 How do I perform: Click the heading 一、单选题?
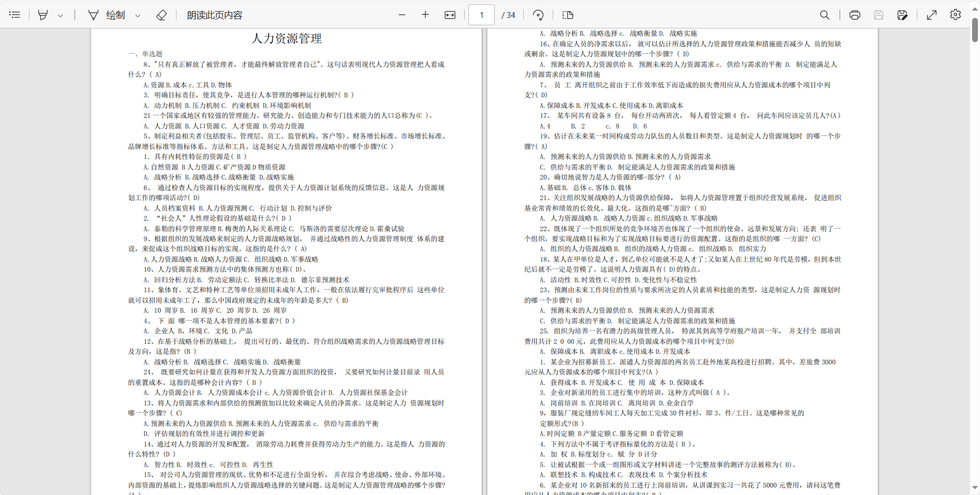[x=145, y=54]
